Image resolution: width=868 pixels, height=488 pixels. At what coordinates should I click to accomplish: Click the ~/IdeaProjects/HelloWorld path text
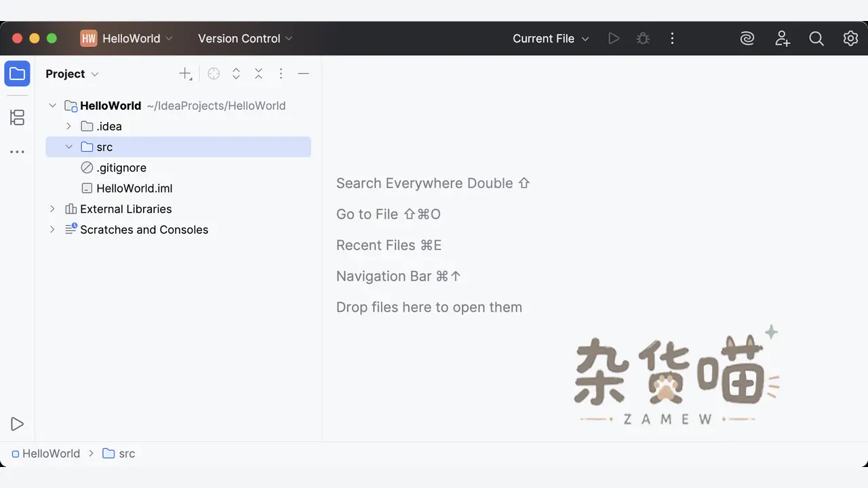pyautogui.click(x=216, y=106)
